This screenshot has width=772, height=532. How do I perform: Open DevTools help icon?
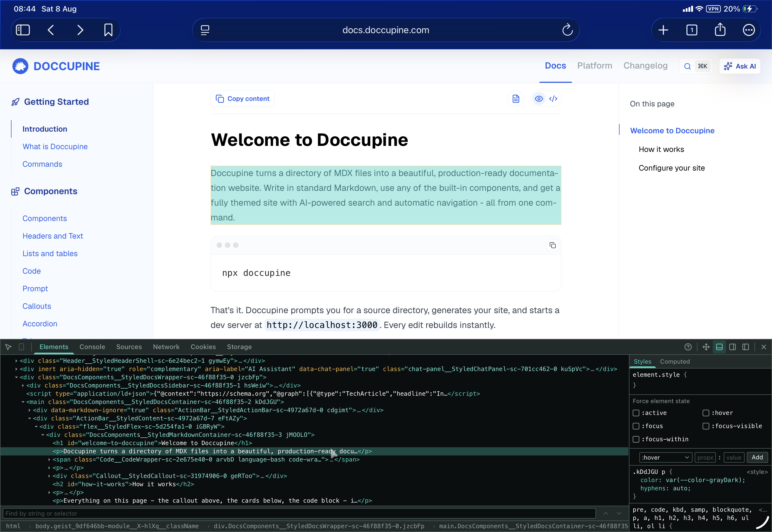tap(688, 347)
